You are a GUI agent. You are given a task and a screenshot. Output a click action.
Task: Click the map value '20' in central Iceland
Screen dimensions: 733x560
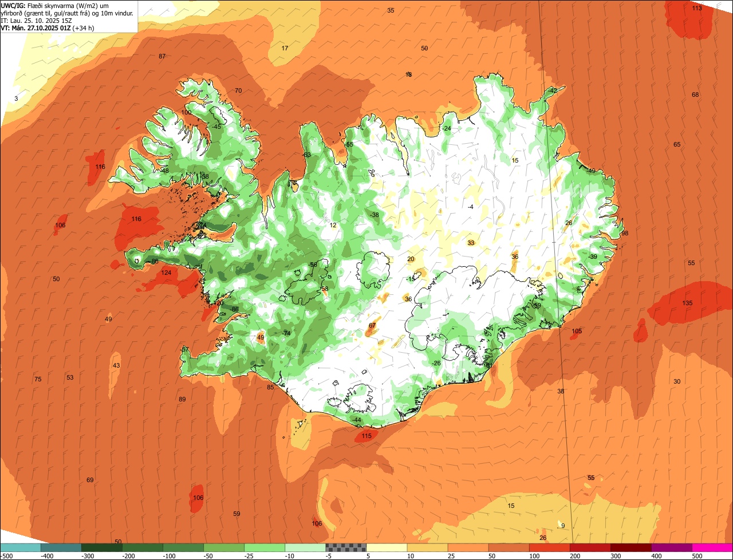coord(411,259)
